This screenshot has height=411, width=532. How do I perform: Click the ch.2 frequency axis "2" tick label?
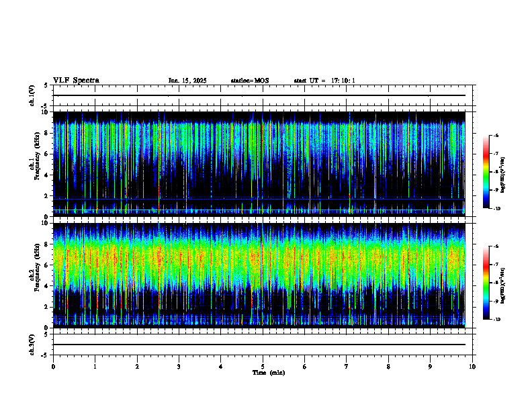coord(46,307)
